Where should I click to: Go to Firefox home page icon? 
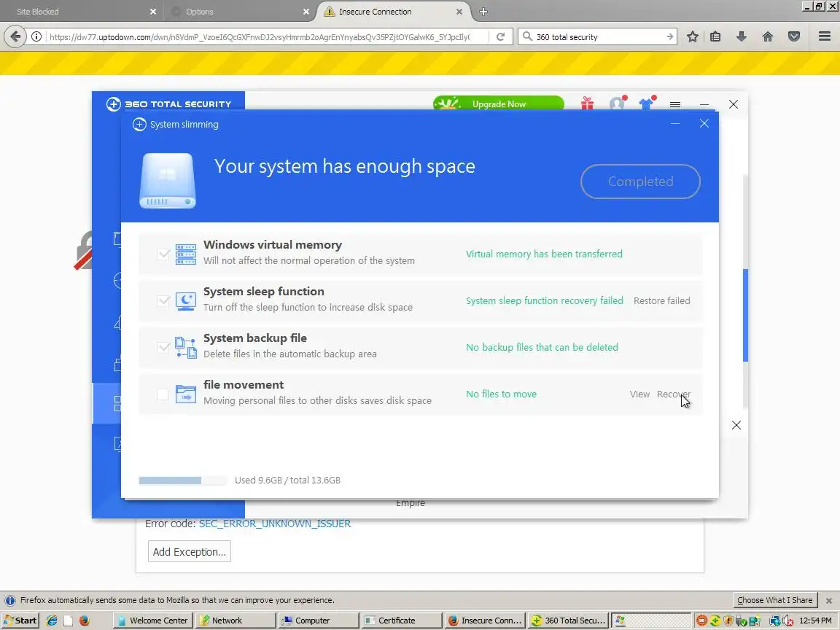[768, 36]
